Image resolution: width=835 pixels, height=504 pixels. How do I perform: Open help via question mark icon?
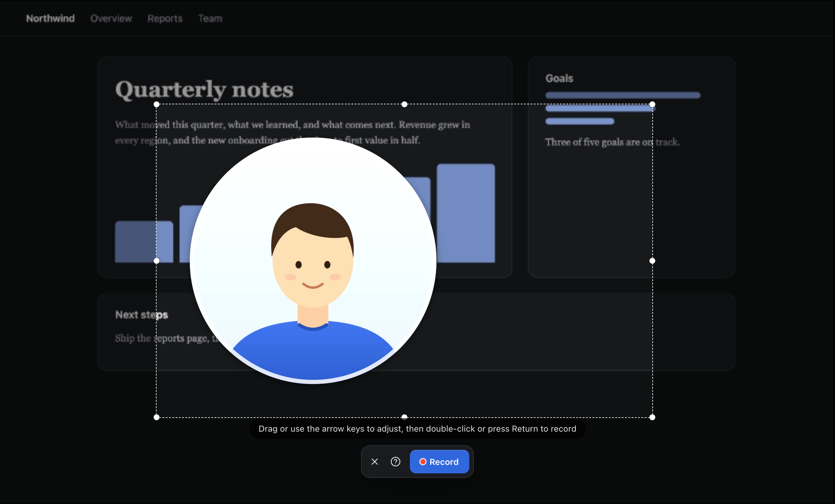(x=395, y=462)
